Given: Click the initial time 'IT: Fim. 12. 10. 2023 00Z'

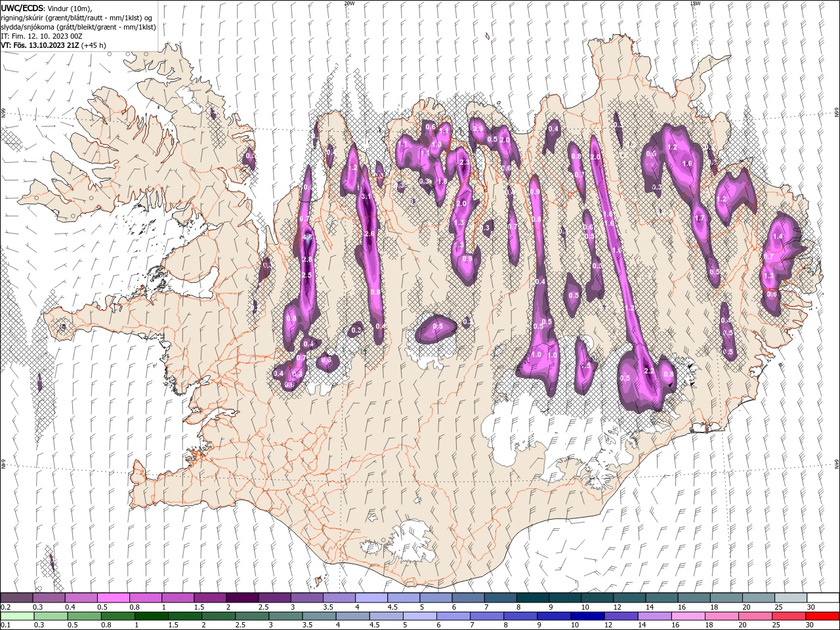Looking at the screenshot, I should (41, 36).
